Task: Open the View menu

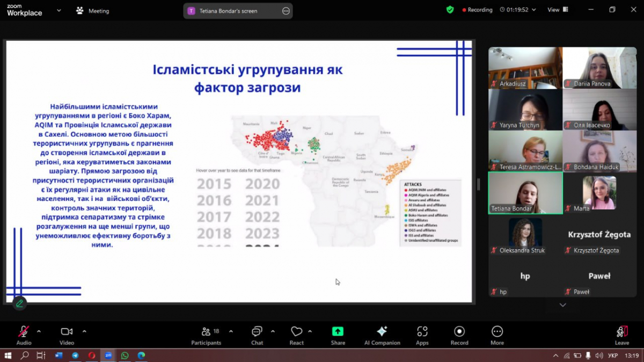Action: pos(557,9)
